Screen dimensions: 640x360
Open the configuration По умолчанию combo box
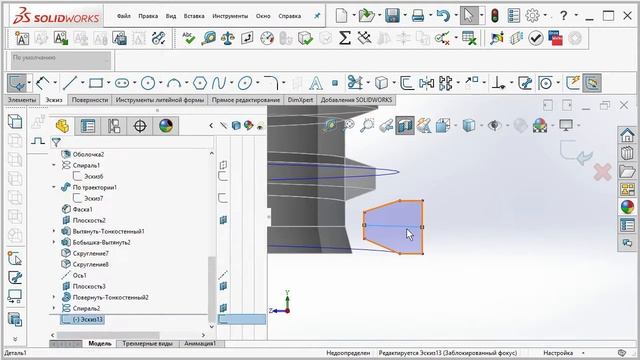(x=60, y=60)
